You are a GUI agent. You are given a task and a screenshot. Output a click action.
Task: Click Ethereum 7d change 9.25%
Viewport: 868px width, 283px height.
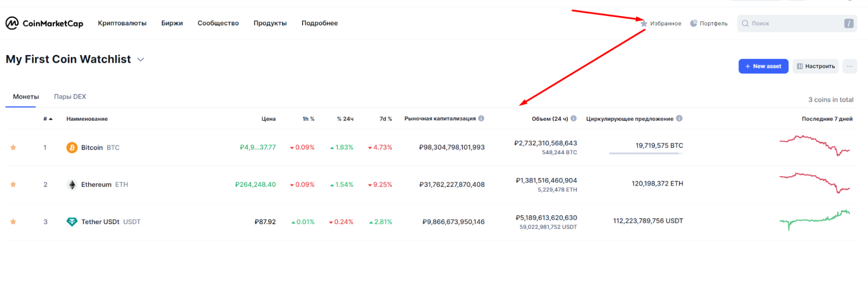[380, 184]
